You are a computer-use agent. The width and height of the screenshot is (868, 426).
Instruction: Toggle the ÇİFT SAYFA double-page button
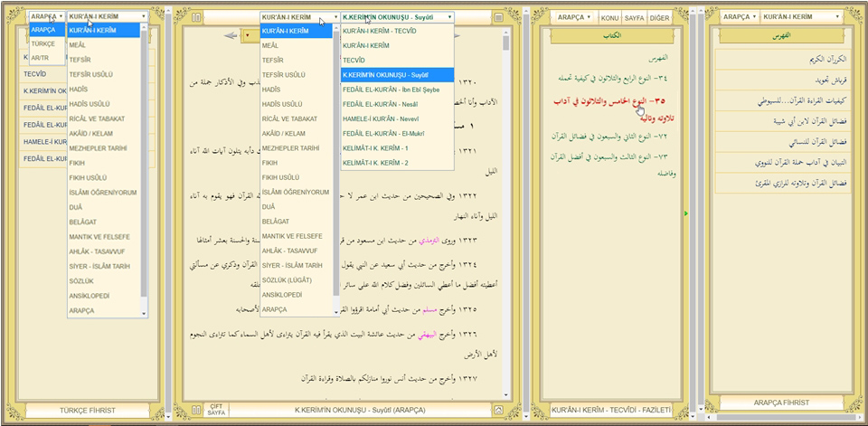pyautogui.click(x=216, y=410)
